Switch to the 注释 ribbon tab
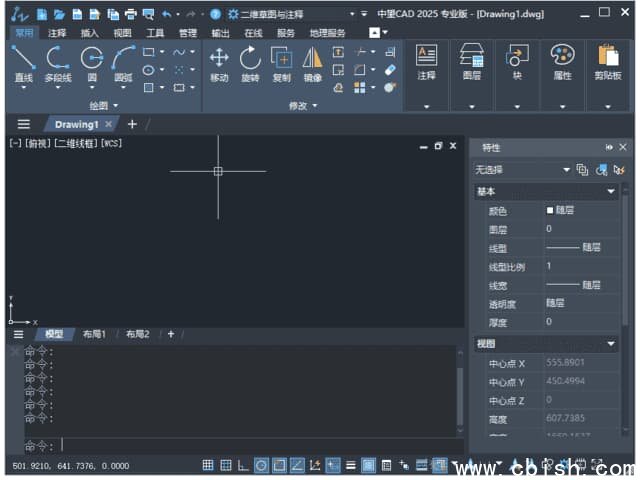This screenshot has height=480, width=640. pos(57,33)
